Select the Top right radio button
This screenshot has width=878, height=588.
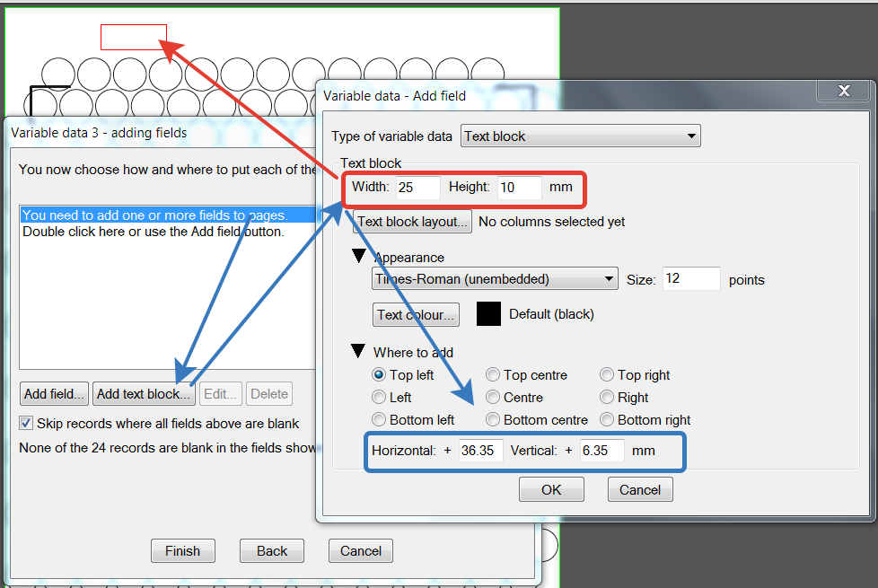(607, 374)
